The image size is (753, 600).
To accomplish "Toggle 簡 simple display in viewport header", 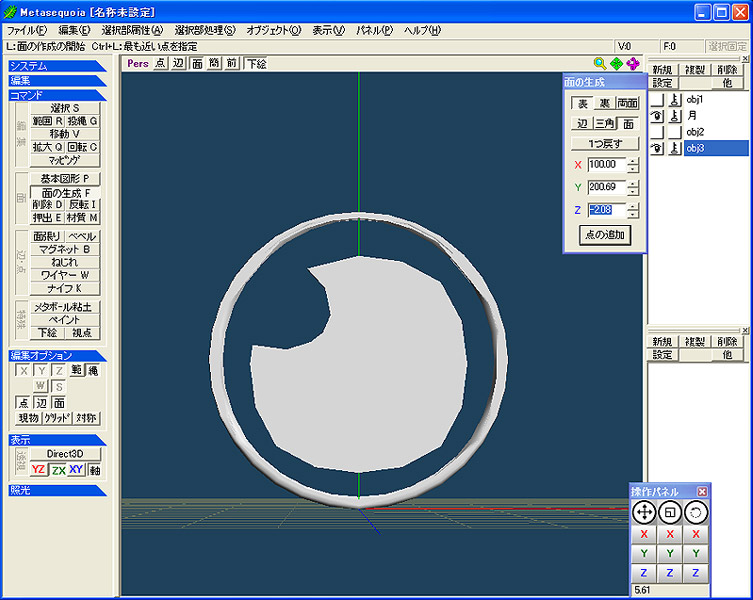I will pos(214,63).
